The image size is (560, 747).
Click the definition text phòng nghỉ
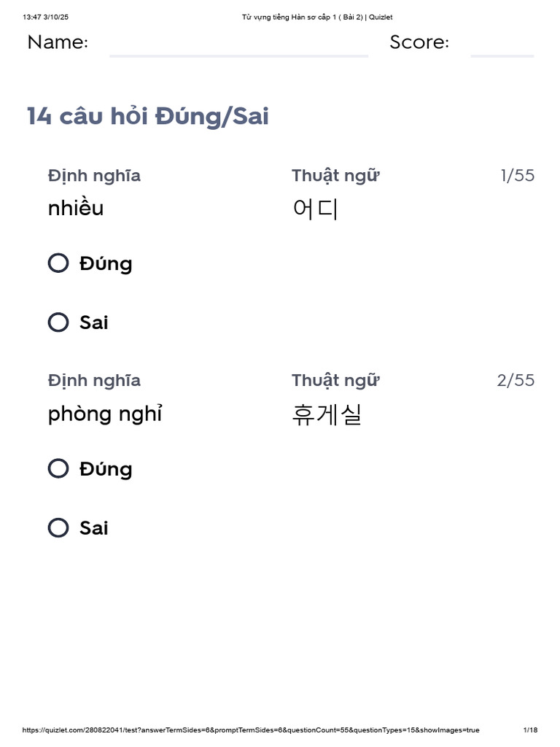[105, 414]
